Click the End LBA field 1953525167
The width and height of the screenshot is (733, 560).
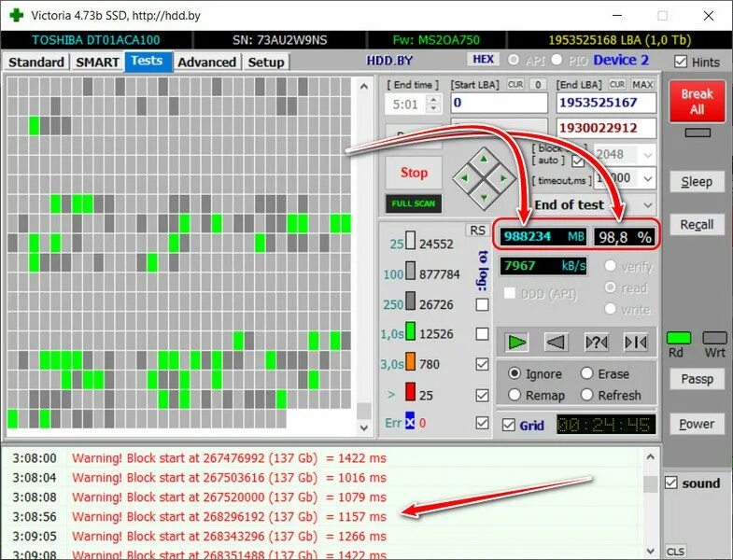pos(606,103)
